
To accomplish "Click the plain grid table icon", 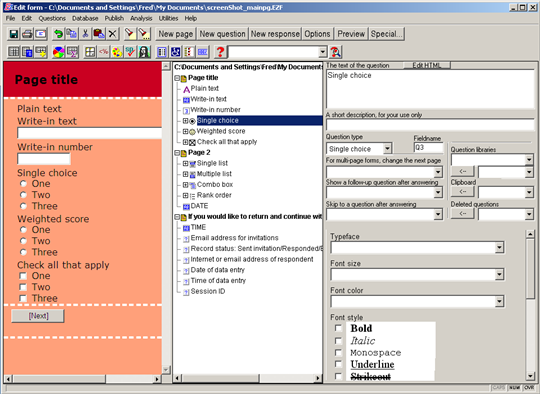I will coord(14,52).
